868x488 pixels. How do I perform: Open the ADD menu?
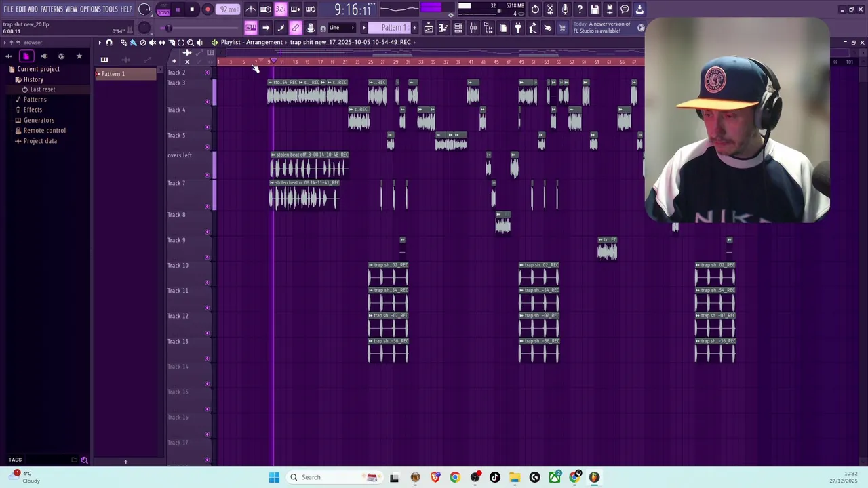[x=33, y=9]
